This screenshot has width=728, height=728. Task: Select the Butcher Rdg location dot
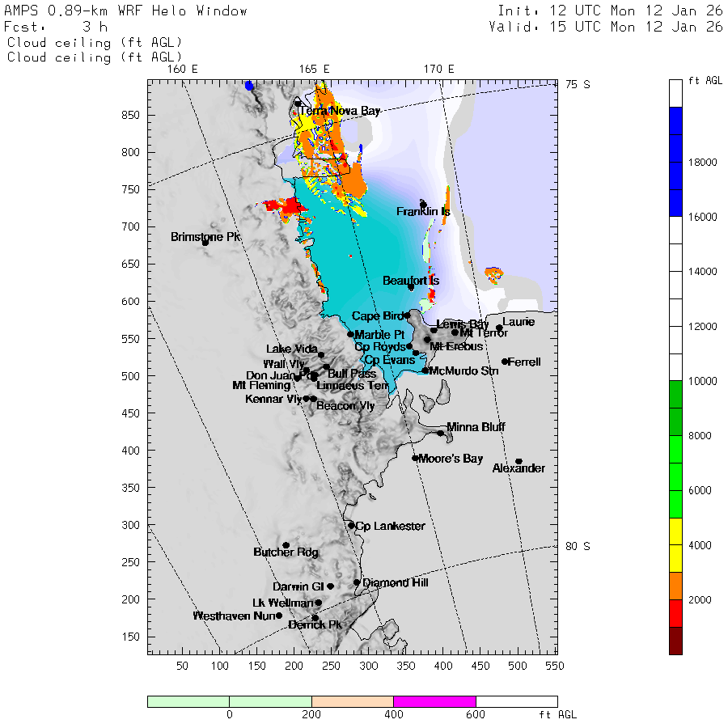point(286,545)
